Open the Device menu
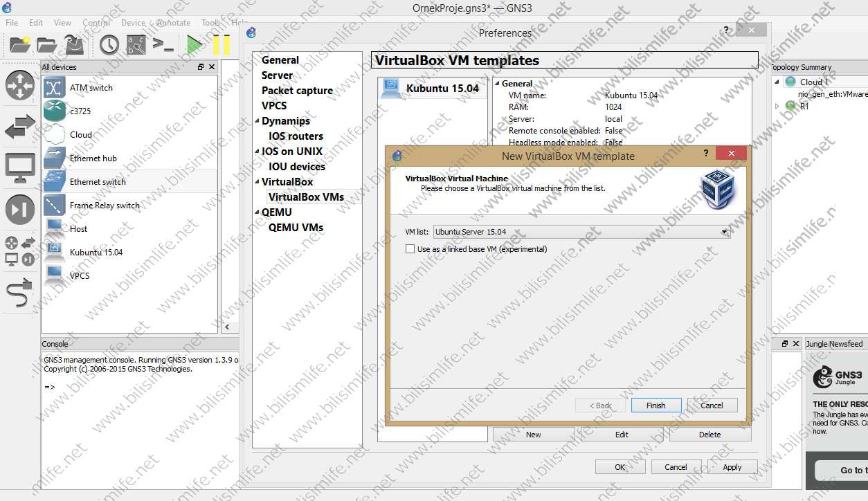This screenshot has height=501, width=868. click(134, 23)
